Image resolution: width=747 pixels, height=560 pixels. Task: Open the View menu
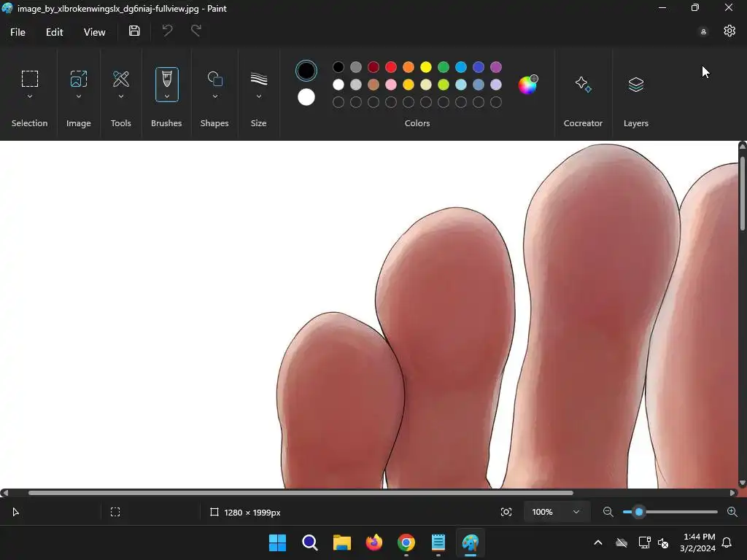click(x=94, y=32)
